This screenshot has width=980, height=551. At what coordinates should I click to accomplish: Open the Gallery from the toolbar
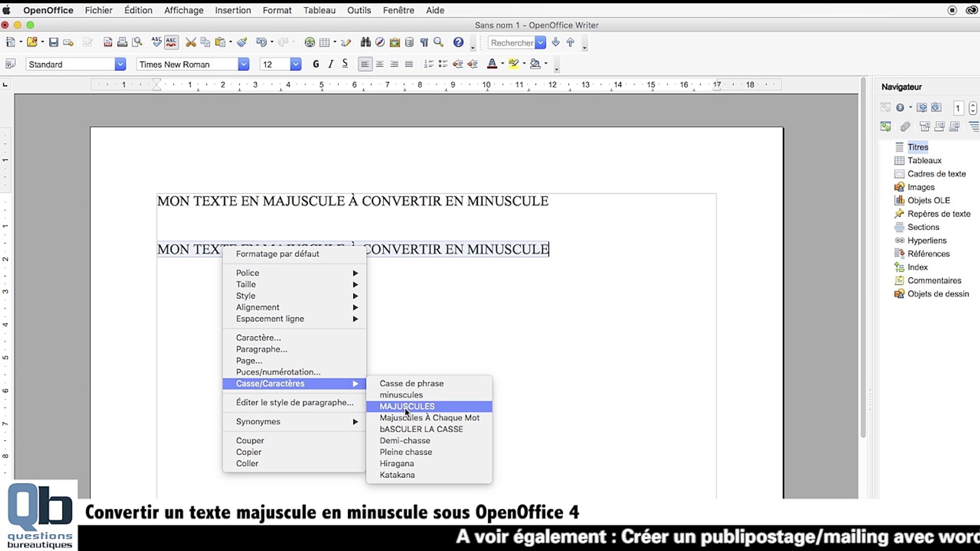pyautogui.click(x=396, y=42)
